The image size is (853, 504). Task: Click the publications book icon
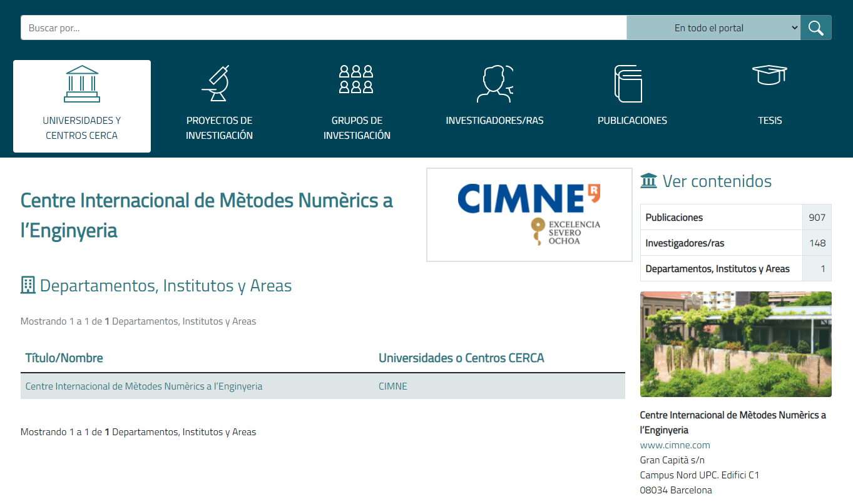(x=628, y=84)
